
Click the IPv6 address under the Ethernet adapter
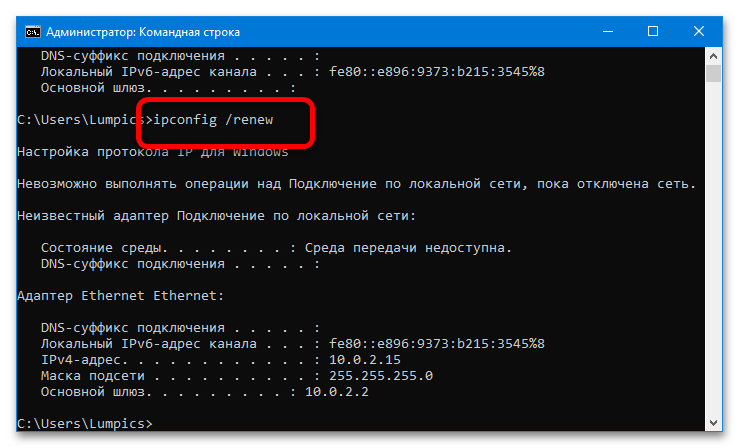pos(429,343)
